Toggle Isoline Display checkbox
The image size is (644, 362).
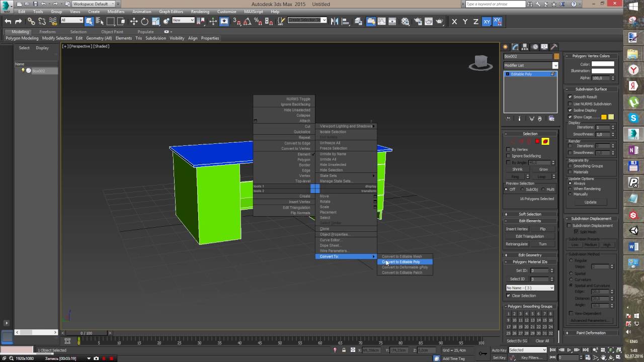pyautogui.click(x=570, y=110)
